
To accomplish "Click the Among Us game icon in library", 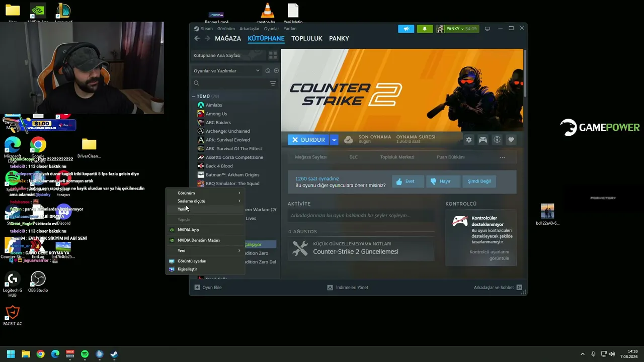I will [201, 114].
